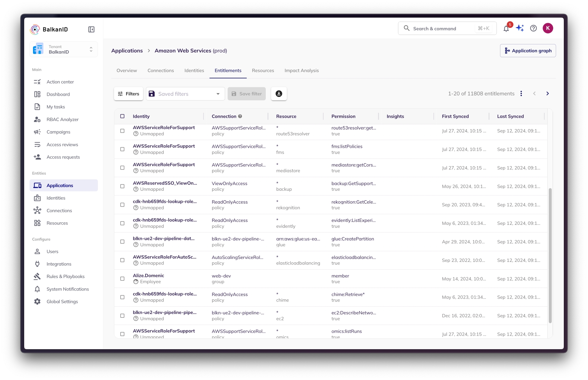Click the ec2:DescribeNetwo... permission text
The image size is (588, 380).
point(354,313)
